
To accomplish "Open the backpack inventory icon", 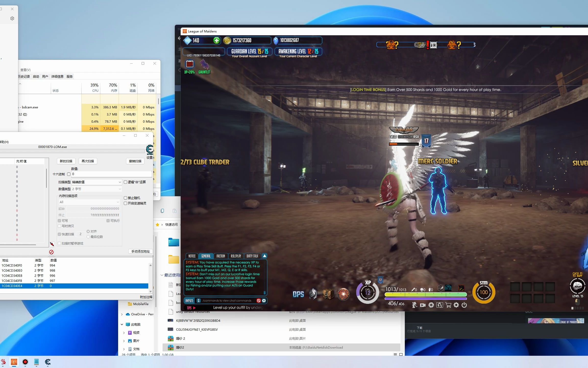I will click(328, 294).
